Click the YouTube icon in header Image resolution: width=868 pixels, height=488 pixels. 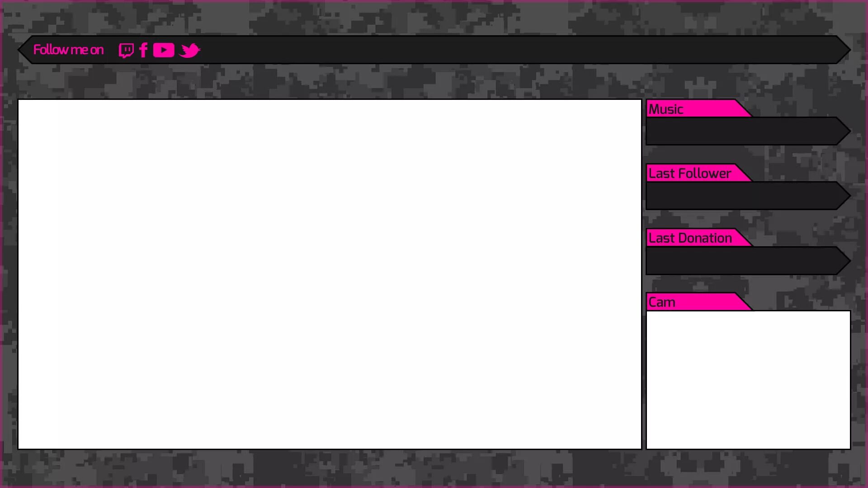(x=164, y=50)
